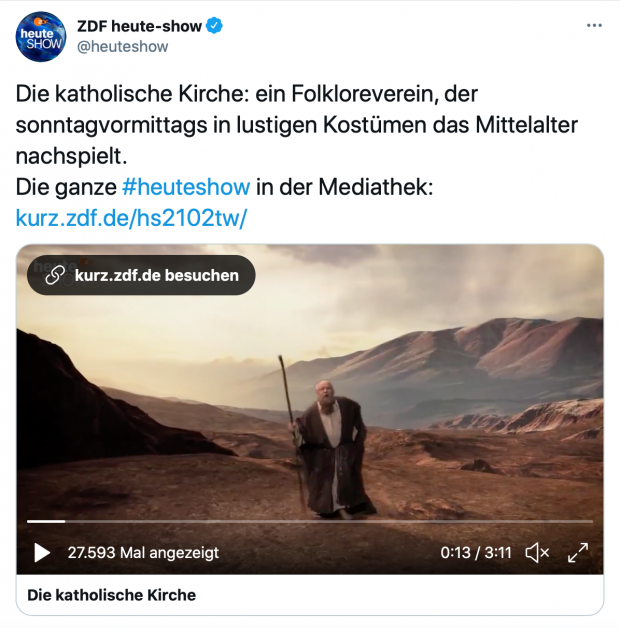Click the heute-show profile avatar

[x=40, y=36]
